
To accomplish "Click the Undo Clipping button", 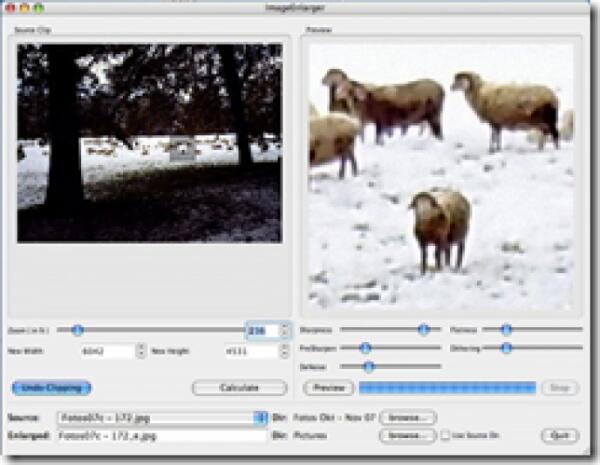I will (51, 388).
